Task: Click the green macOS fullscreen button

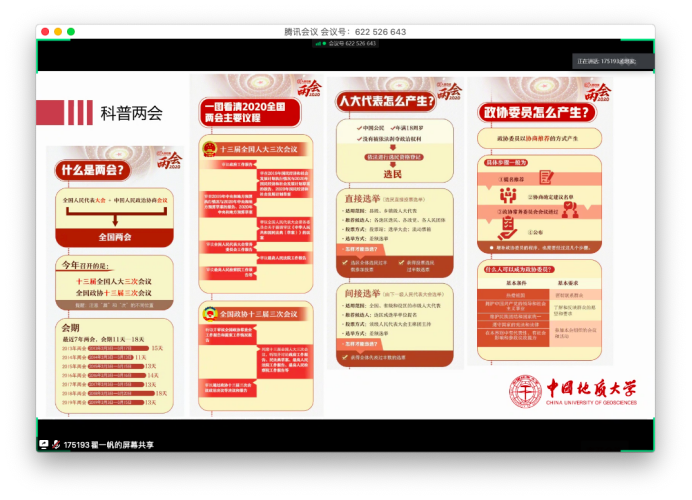Action: pos(71,32)
